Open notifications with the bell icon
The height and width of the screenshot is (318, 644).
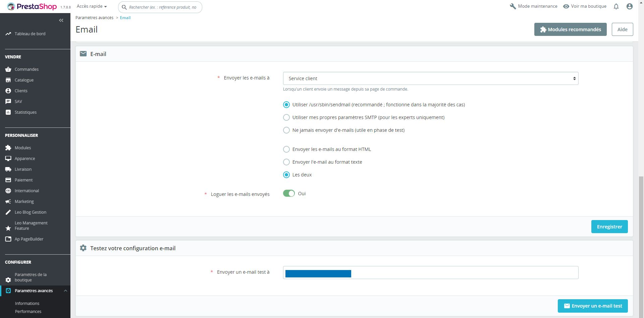pyautogui.click(x=616, y=6)
